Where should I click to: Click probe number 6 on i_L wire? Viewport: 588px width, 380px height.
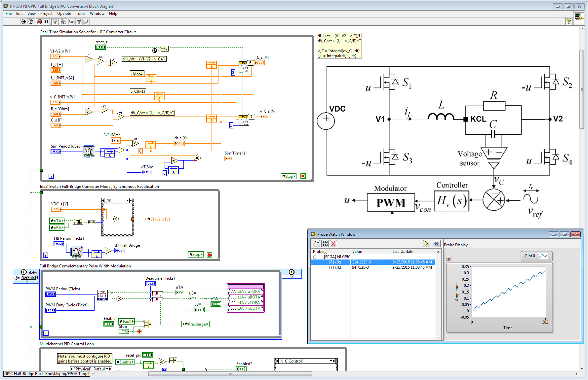(251, 63)
